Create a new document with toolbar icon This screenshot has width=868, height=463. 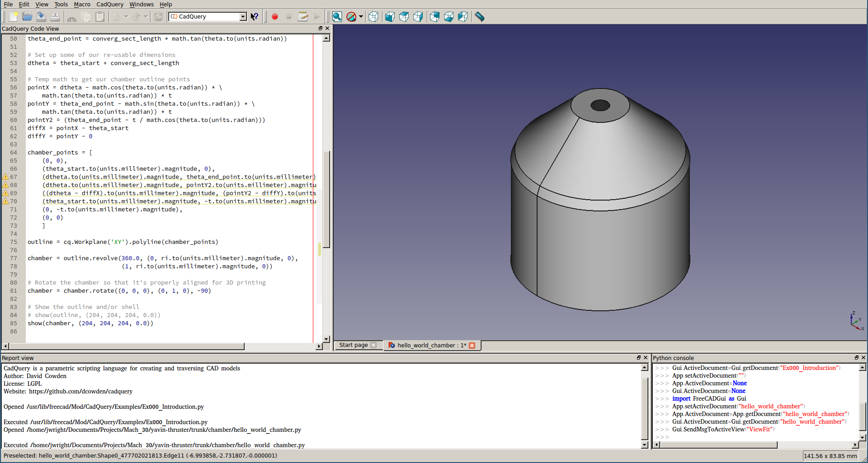pos(13,17)
